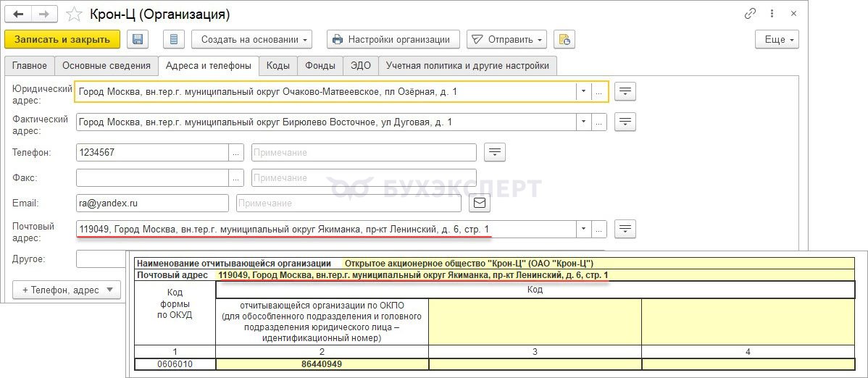868x378 pixels.
Task: Open the lines icon beside Фактический адрес
Action: 625,122
